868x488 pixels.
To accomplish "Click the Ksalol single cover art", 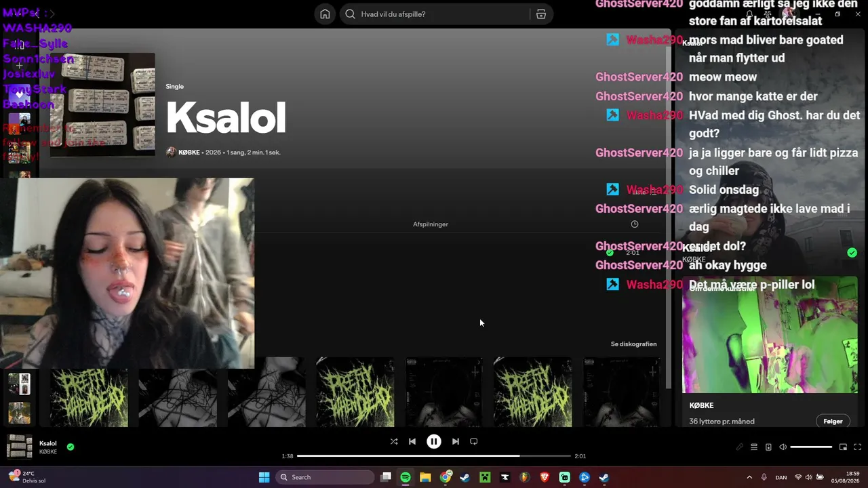I will click(102, 105).
